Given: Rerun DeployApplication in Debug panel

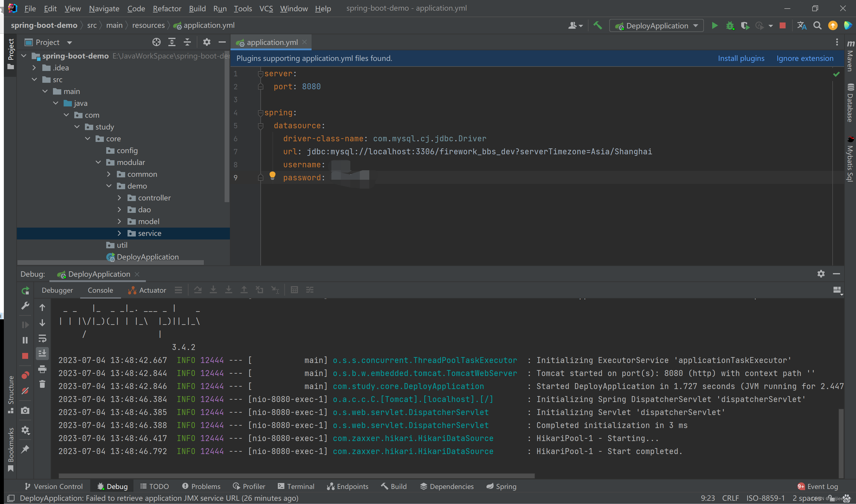Looking at the screenshot, I should pyautogui.click(x=25, y=291).
